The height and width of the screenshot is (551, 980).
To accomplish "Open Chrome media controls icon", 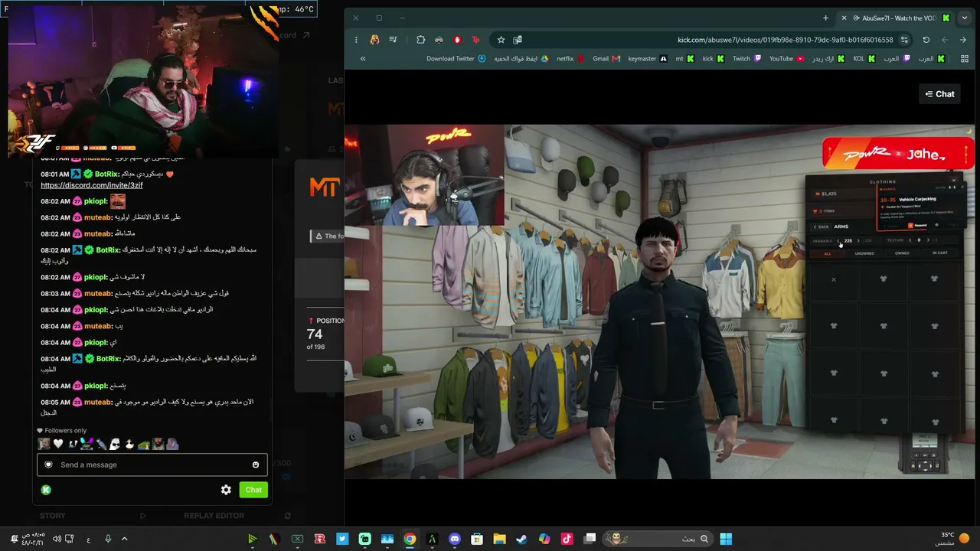I will pyautogui.click(x=393, y=40).
